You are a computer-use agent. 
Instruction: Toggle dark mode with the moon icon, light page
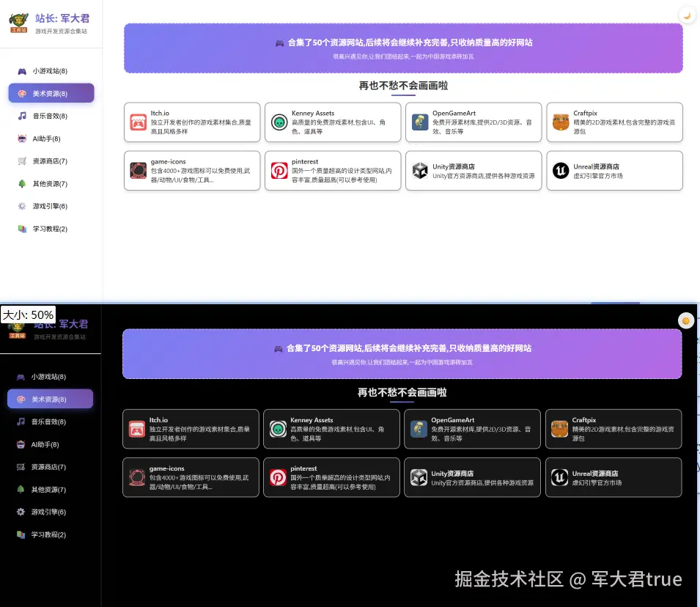point(687,15)
